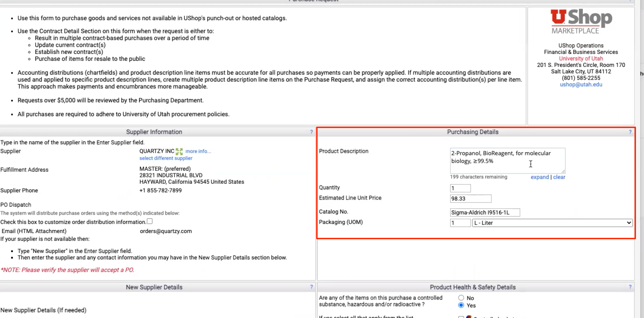Viewport: 644px width, 318px height.
Task: Select the Yes radio button for hazardous items
Action: [461, 305]
